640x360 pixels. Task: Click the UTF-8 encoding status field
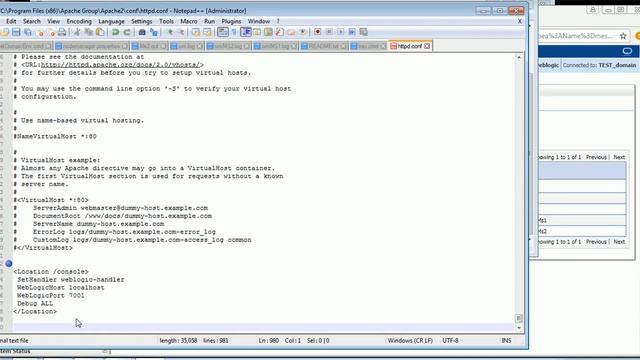[450, 340]
